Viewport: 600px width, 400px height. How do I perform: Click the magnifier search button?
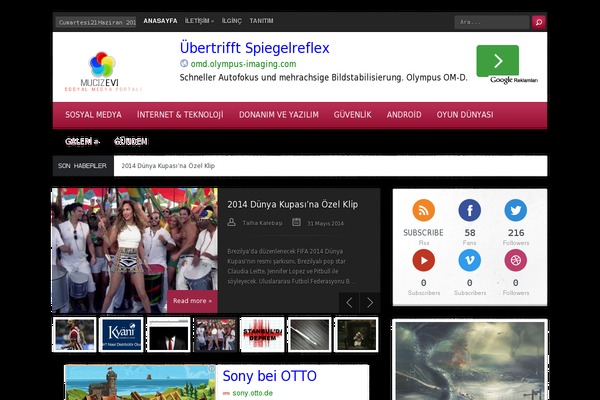tap(539, 22)
